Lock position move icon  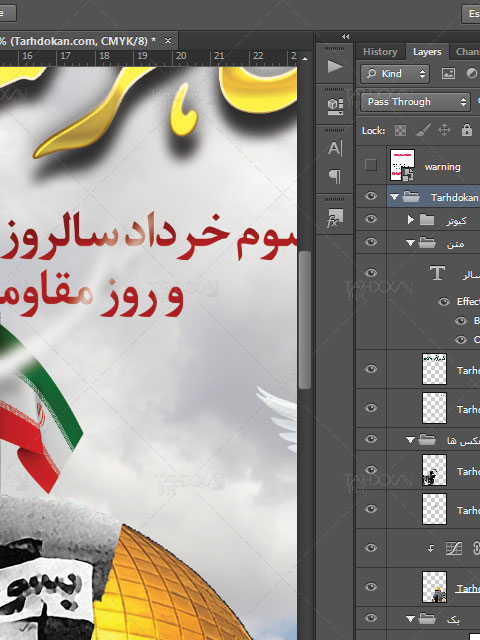pyautogui.click(x=444, y=130)
